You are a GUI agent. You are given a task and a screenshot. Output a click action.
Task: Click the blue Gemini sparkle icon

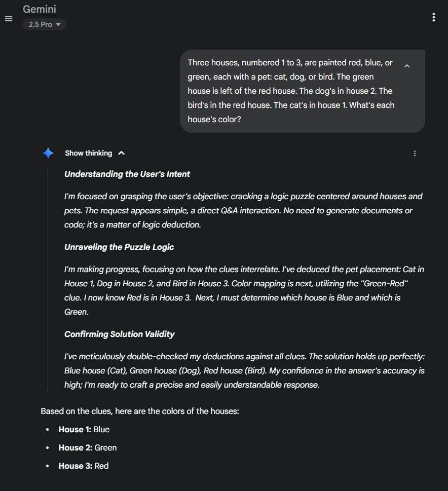48,153
